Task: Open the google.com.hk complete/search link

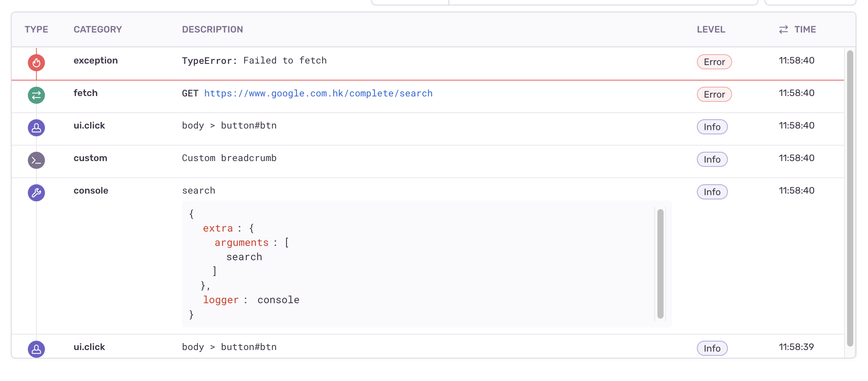Action: click(318, 93)
